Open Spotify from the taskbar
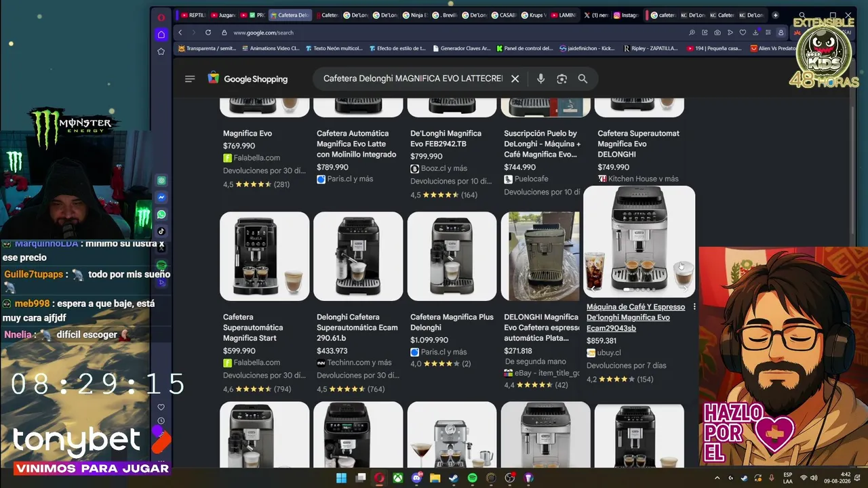The image size is (868, 488). coord(472,478)
